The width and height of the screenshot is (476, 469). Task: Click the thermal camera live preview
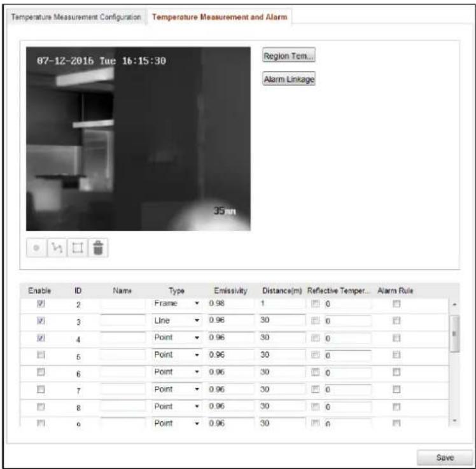(139, 139)
